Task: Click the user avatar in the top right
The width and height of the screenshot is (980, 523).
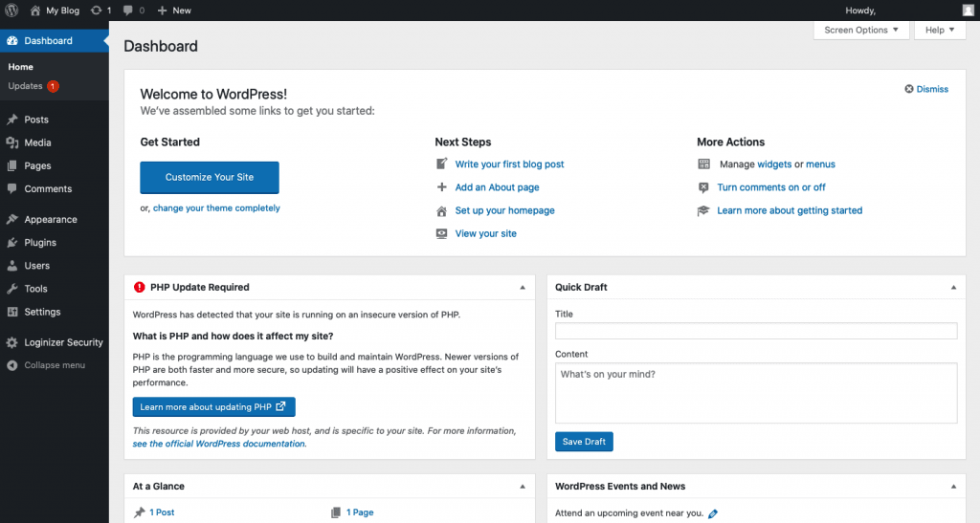Action: coord(969,10)
